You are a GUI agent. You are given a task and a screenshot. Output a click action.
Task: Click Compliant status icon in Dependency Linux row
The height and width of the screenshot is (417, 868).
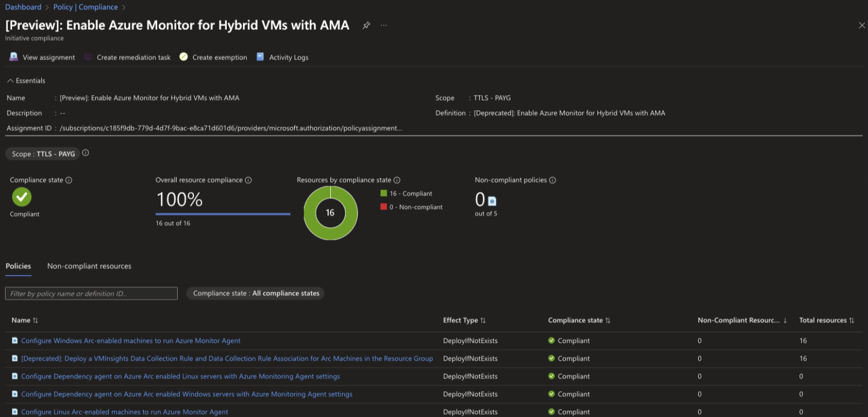(551, 376)
